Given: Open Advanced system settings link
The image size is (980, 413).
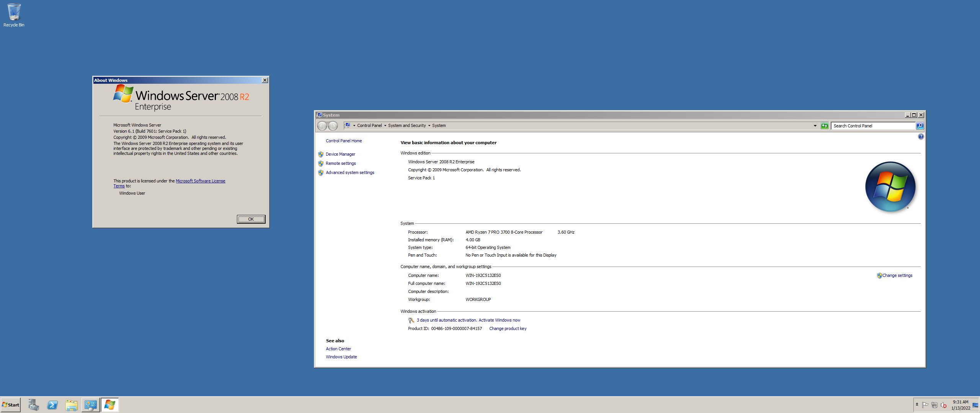Looking at the screenshot, I should coord(350,172).
